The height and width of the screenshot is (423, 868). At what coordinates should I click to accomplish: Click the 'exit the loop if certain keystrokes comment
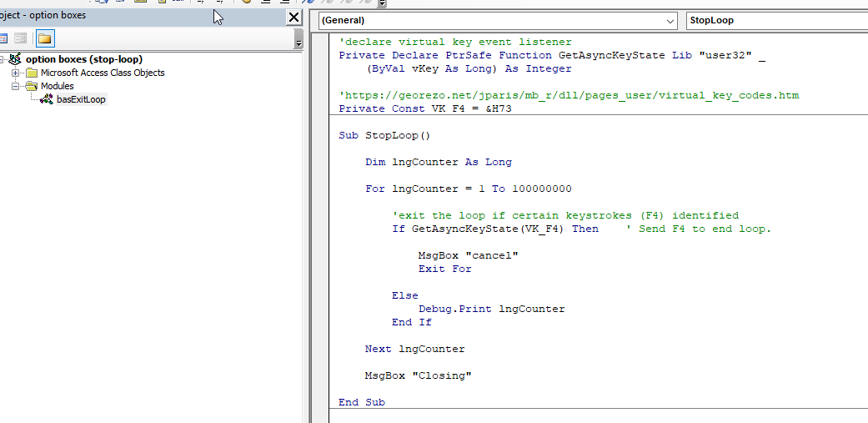565,215
